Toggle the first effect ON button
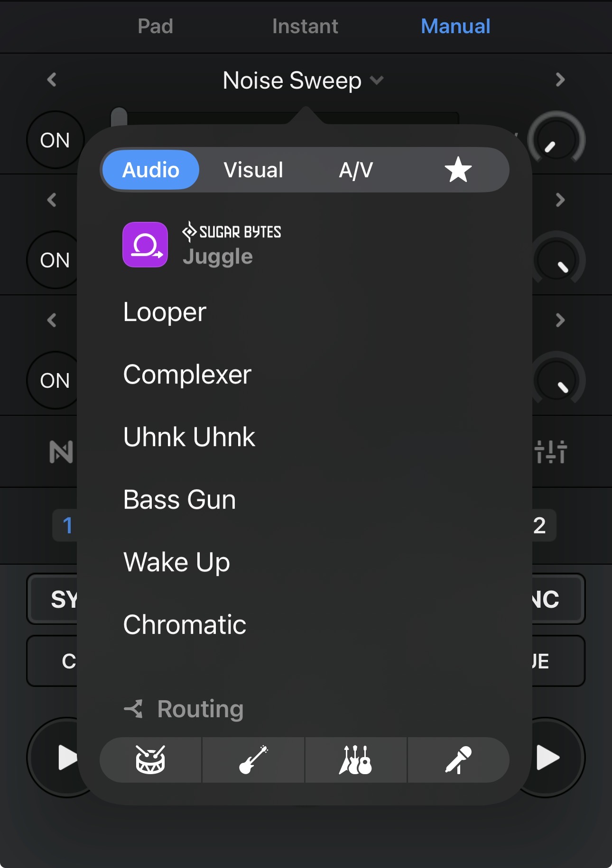The width and height of the screenshot is (612, 868). (55, 140)
